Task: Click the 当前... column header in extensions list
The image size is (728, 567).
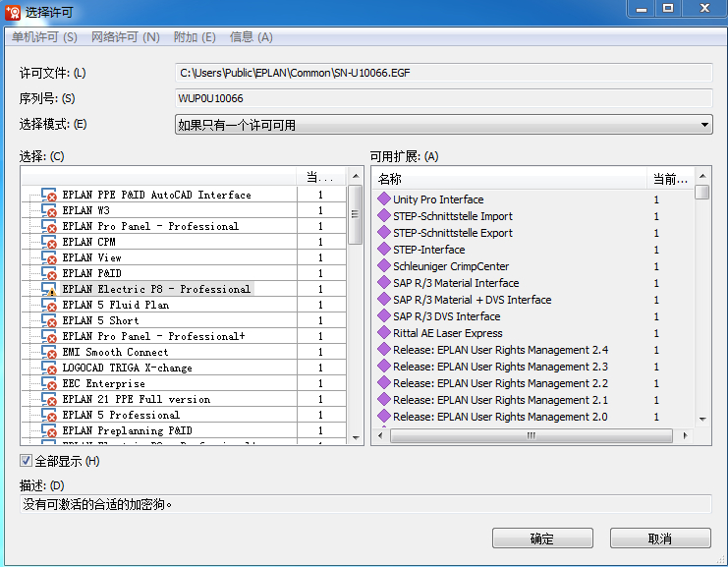Action: [x=670, y=179]
